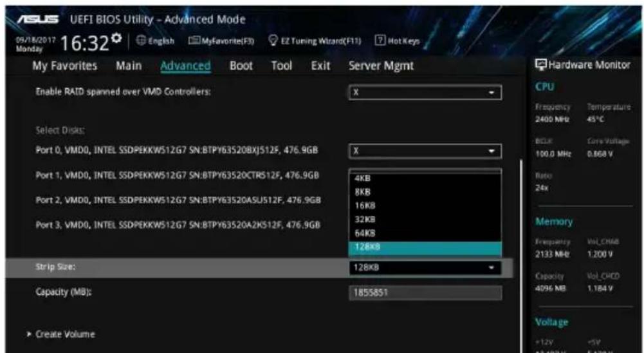Click the 4096 MB capacity value
The width and height of the screenshot is (644, 353).
pos(550,289)
